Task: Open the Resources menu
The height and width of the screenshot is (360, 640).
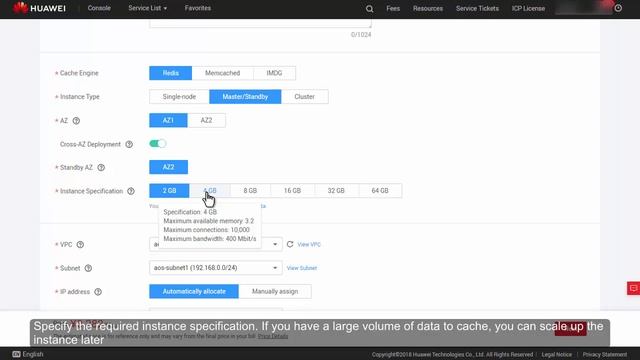Action: [x=428, y=9]
